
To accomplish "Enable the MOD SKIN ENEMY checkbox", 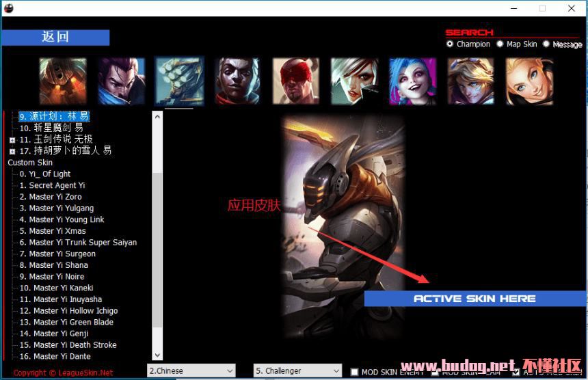I will [354, 372].
